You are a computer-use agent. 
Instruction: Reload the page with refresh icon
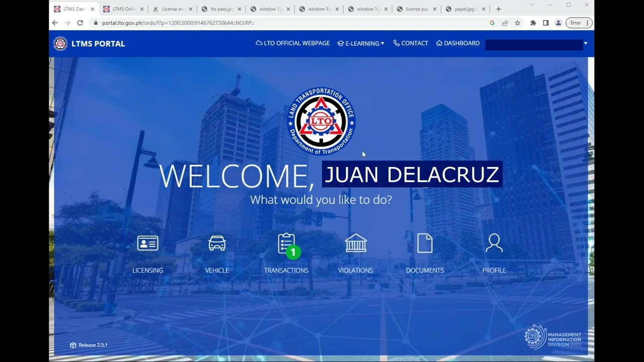click(80, 23)
